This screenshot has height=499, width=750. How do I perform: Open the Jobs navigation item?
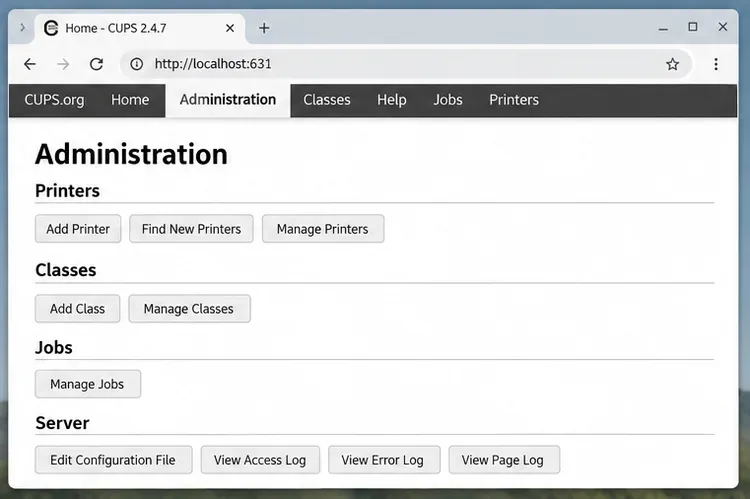coord(448,100)
